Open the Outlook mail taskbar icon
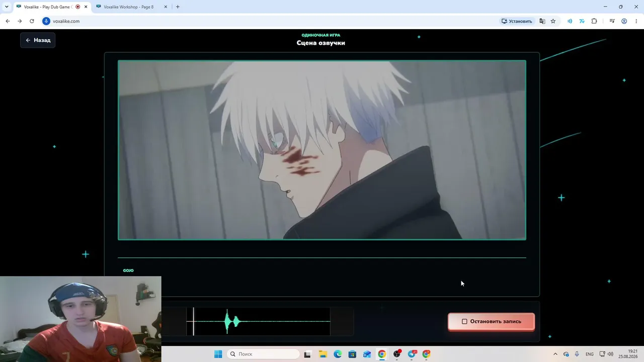The image size is (644, 362). coord(367,354)
